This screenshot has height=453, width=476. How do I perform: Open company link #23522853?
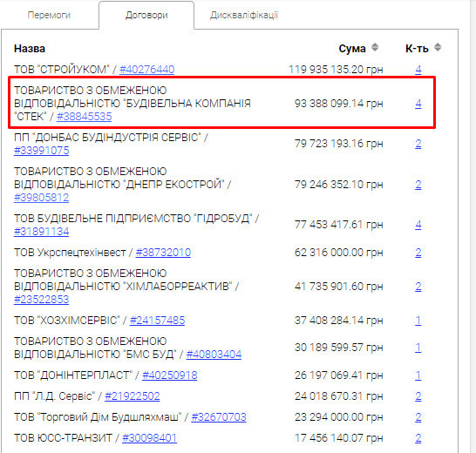tap(42, 300)
